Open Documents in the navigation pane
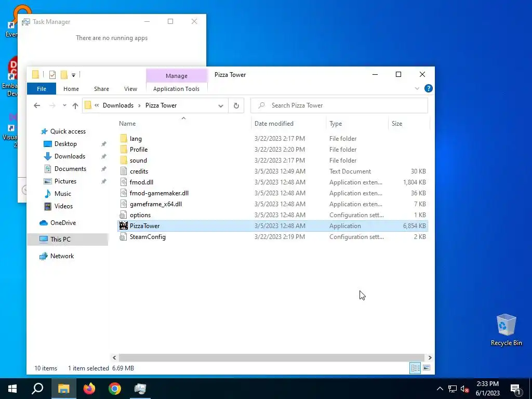This screenshot has height=399, width=532. pyautogui.click(x=70, y=169)
